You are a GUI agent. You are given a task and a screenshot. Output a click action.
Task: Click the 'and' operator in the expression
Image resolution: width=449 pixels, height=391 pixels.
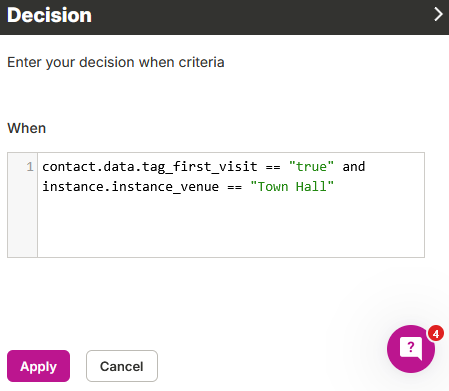pos(354,166)
